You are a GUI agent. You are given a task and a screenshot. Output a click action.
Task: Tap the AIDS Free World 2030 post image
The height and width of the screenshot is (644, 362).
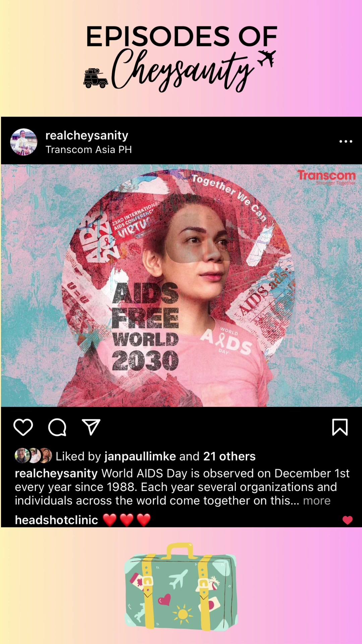[x=181, y=285]
